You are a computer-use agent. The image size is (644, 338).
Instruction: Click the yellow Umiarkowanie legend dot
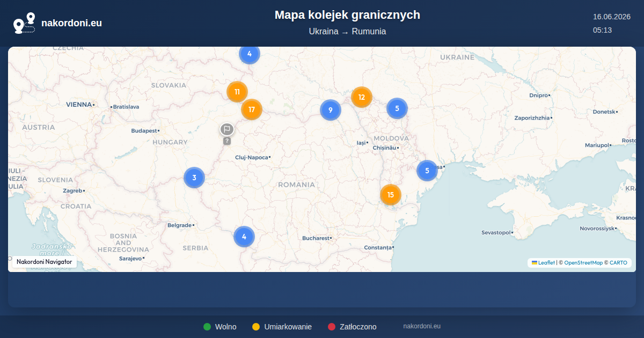pyautogui.click(x=256, y=327)
